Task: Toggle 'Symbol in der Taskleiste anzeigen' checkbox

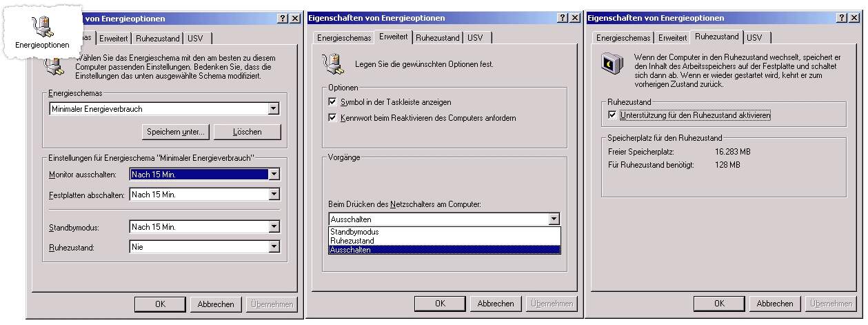Action: coord(333,102)
